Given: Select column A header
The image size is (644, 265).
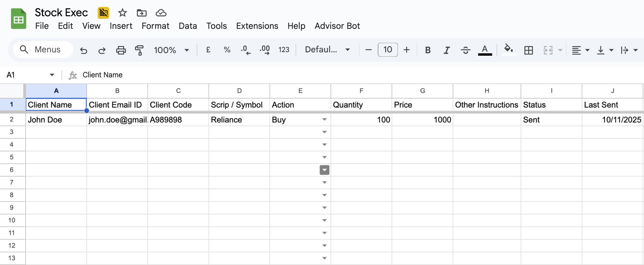Looking at the screenshot, I should click(x=56, y=91).
